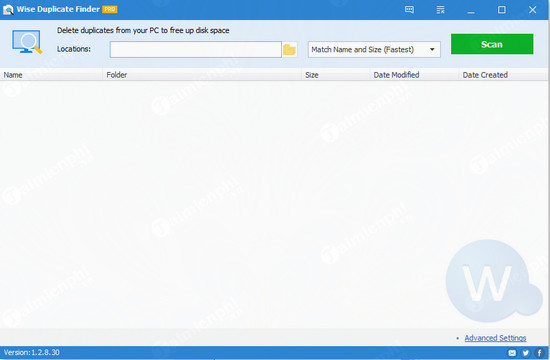Open the settings menu icon in title bar
Viewport: 550px width, 360px height.
click(x=440, y=9)
